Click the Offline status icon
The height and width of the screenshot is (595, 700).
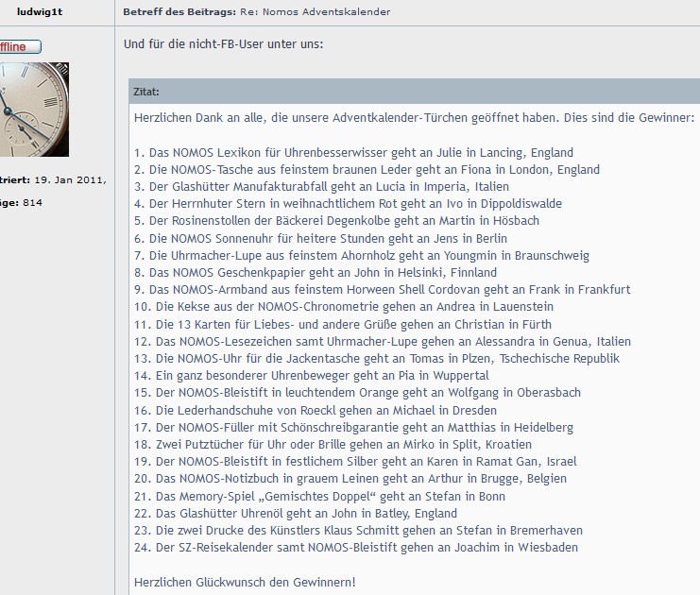pos(21,46)
